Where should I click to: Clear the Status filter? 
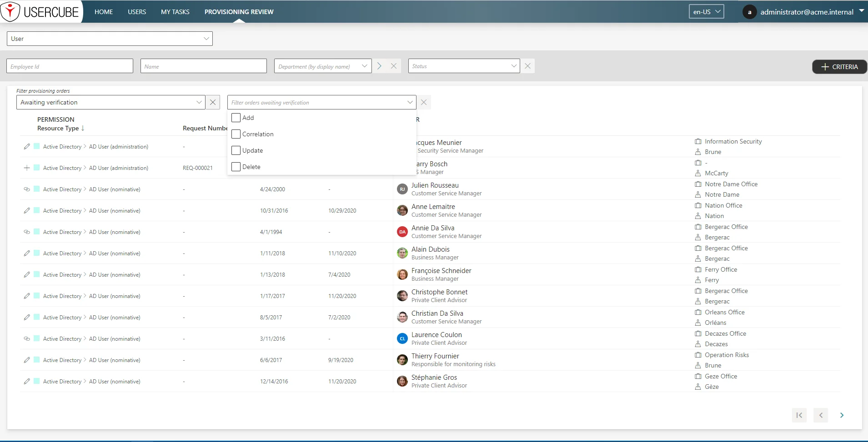527,66
